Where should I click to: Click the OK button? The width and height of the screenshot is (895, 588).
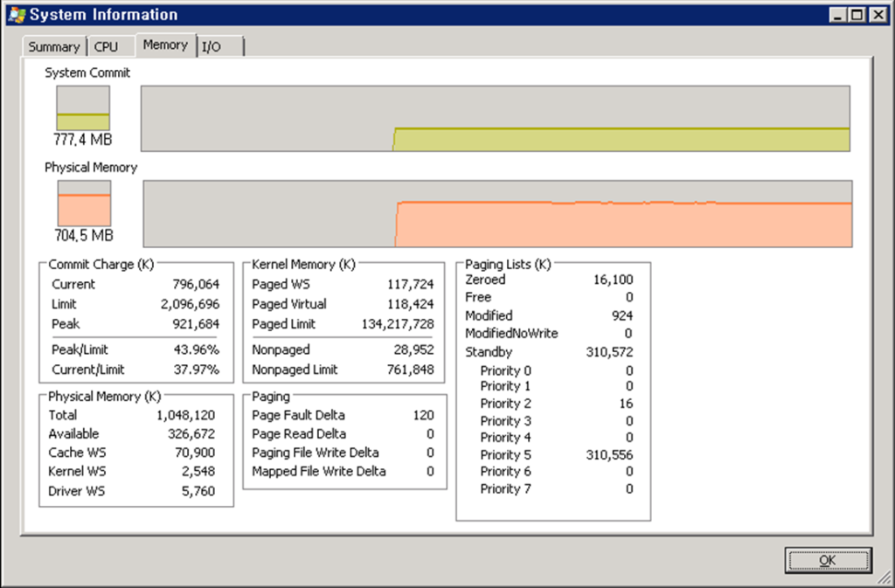828,560
